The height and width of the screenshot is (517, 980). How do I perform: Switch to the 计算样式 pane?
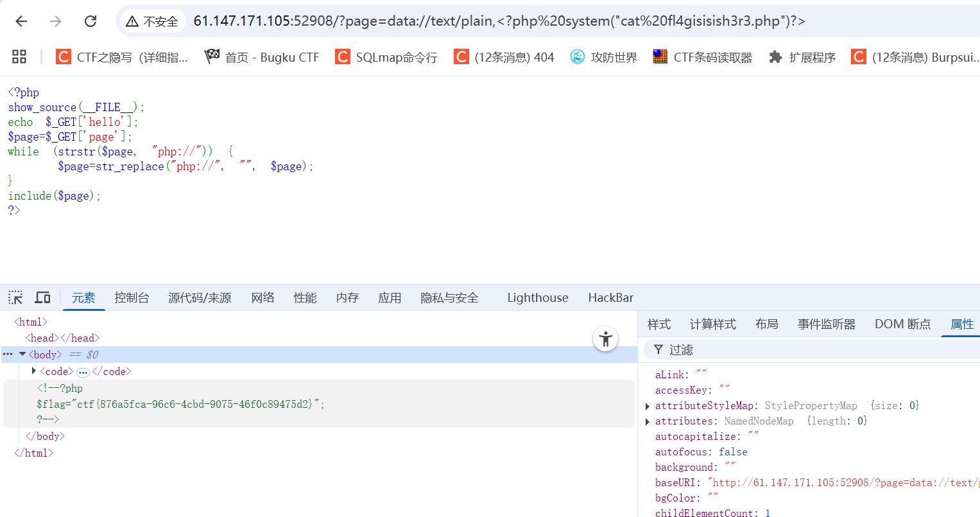click(712, 324)
